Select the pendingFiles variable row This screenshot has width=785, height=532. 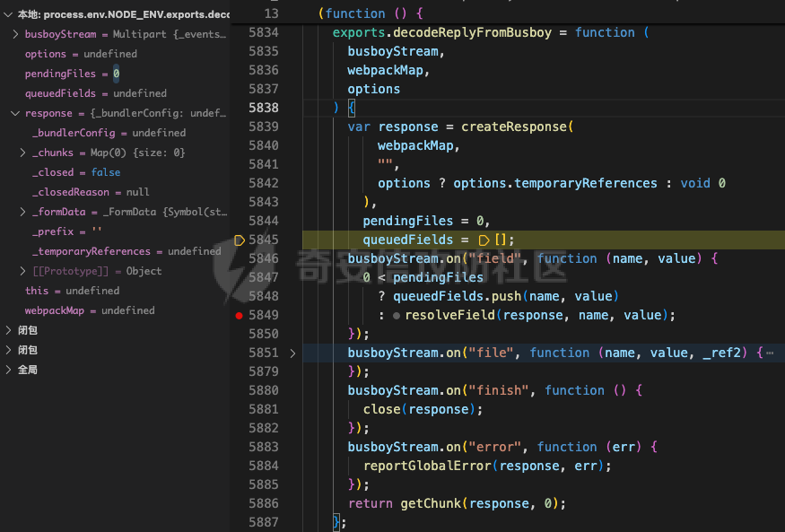pyautogui.click(x=72, y=74)
